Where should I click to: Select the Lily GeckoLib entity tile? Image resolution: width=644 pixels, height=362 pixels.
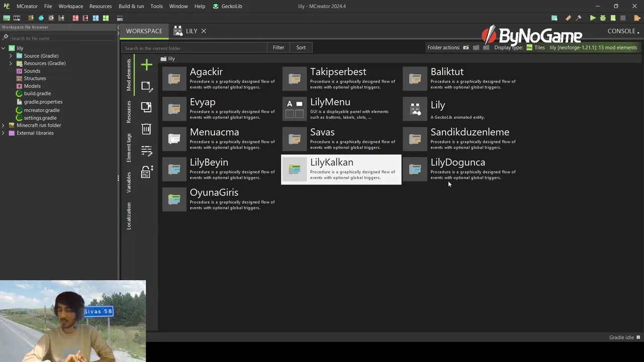coord(461,109)
